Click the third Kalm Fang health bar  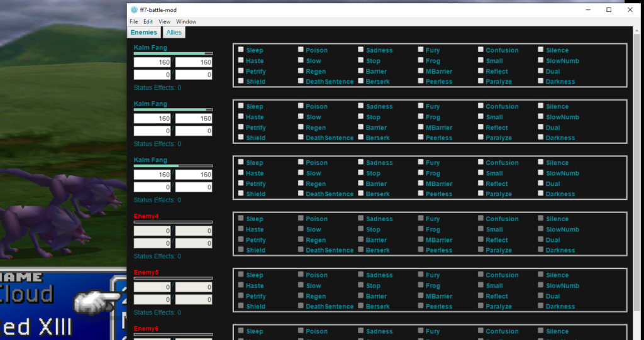pyautogui.click(x=173, y=166)
